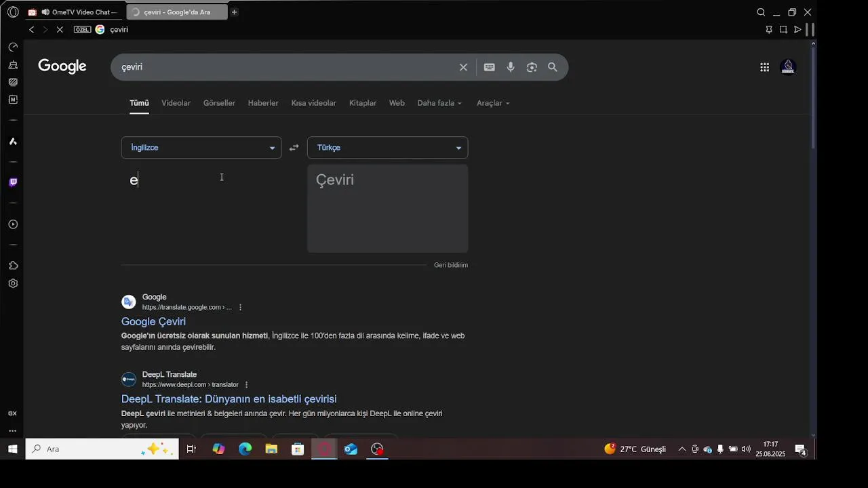Open the Türkçe target language dropdown
Viewport: 868px width, 488px height.
387,148
